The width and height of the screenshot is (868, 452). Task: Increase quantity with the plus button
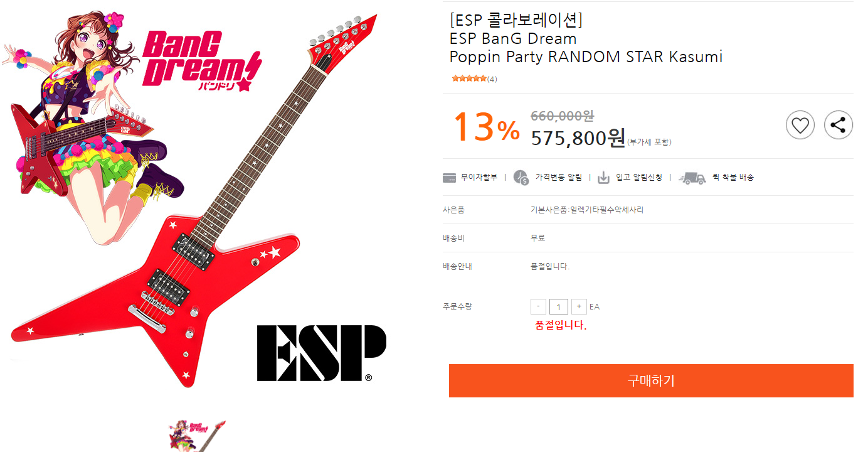[579, 306]
